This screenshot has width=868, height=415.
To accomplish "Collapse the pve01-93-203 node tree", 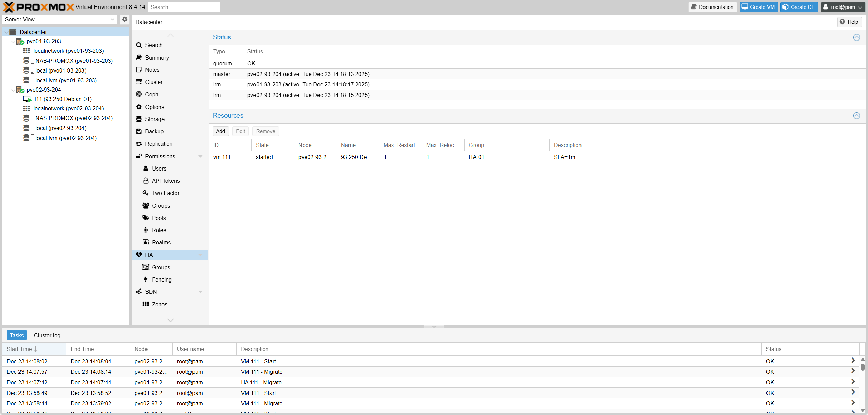I will pyautogui.click(x=13, y=42).
